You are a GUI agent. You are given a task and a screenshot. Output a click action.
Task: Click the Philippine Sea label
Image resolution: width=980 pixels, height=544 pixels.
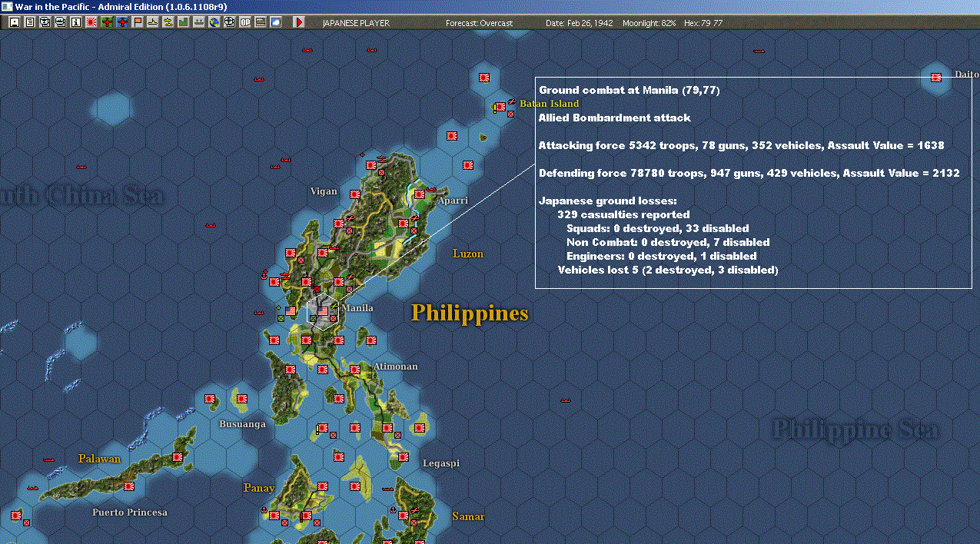click(855, 429)
